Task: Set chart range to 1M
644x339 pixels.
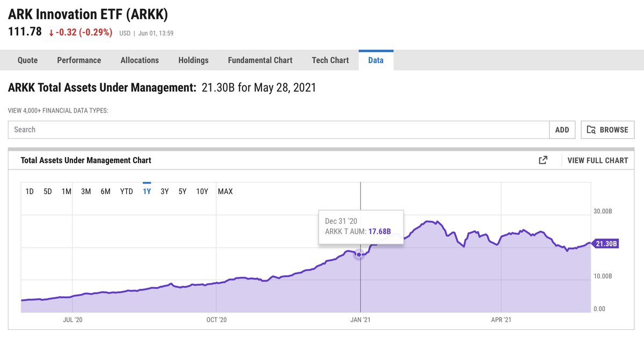Action: click(66, 191)
